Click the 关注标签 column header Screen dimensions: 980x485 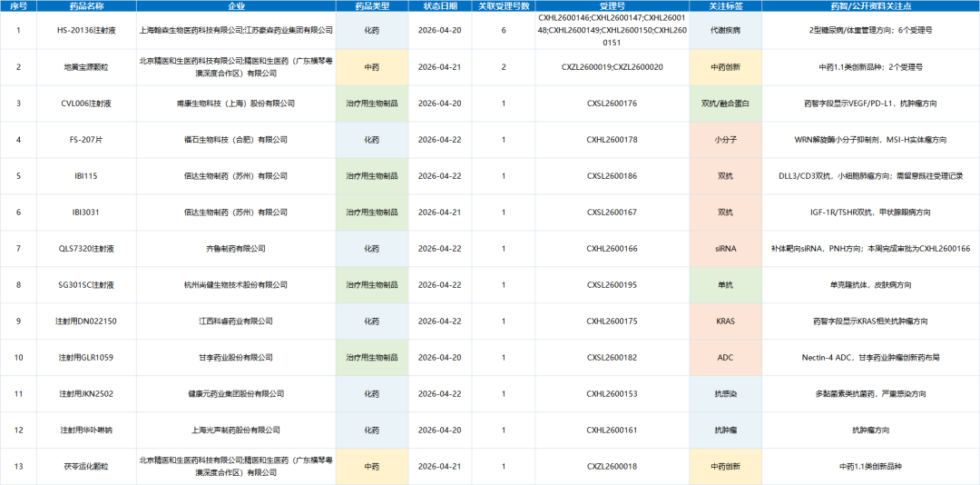[725, 5]
